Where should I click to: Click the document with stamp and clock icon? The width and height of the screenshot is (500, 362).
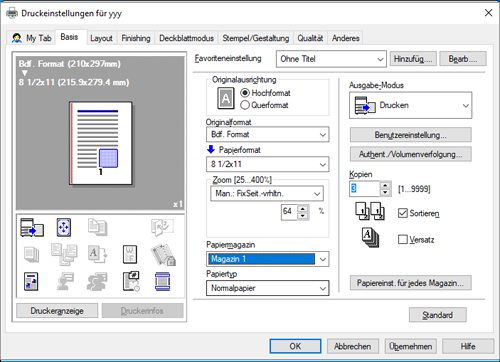[x=131, y=281]
